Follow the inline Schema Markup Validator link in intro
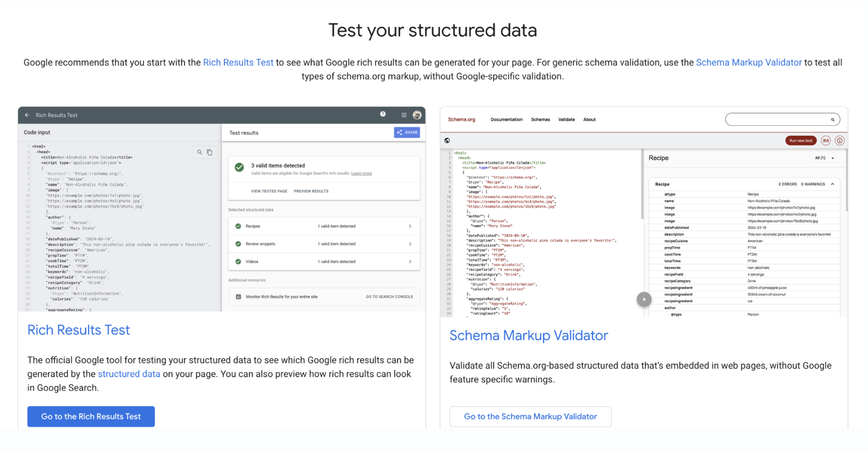868x454 pixels. click(x=749, y=62)
